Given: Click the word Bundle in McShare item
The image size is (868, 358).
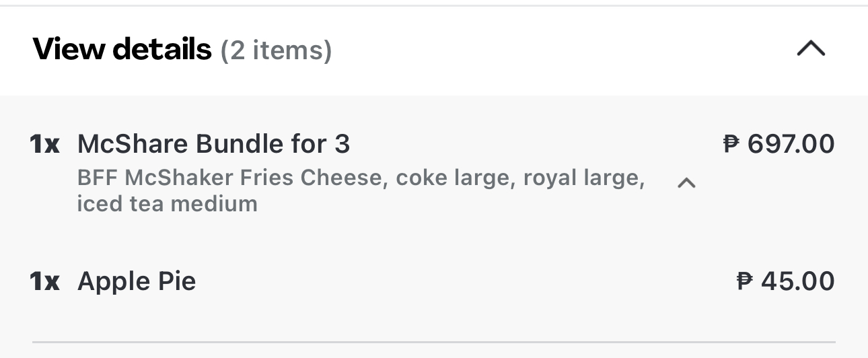Looking at the screenshot, I should [x=238, y=144].
